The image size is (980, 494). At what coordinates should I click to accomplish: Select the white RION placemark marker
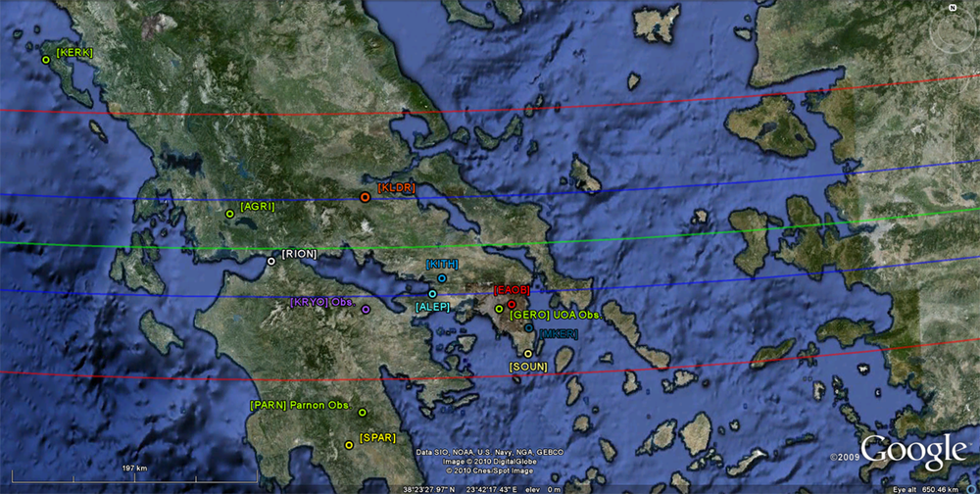point(271,262)
